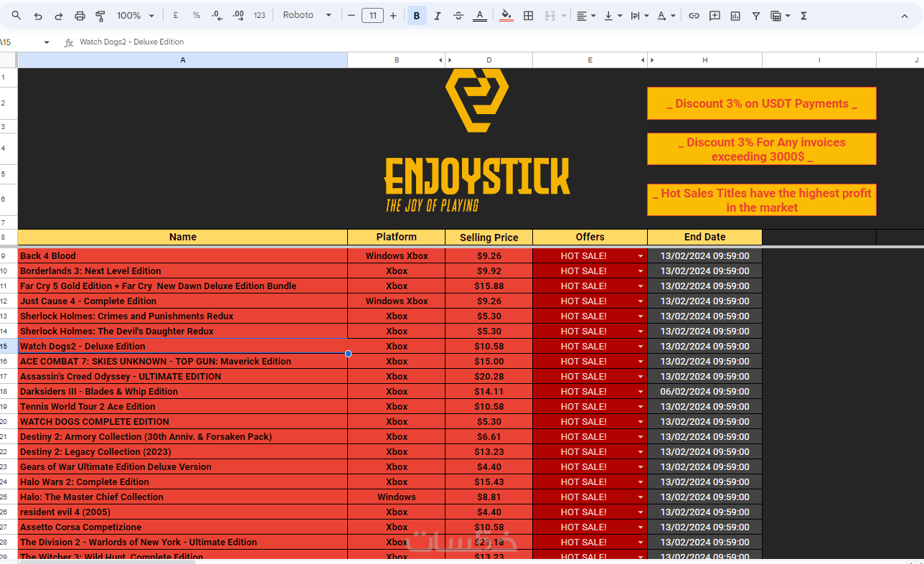Click the horizontal scrollbar thumb

pyautogui.click(x=108, y=561)
